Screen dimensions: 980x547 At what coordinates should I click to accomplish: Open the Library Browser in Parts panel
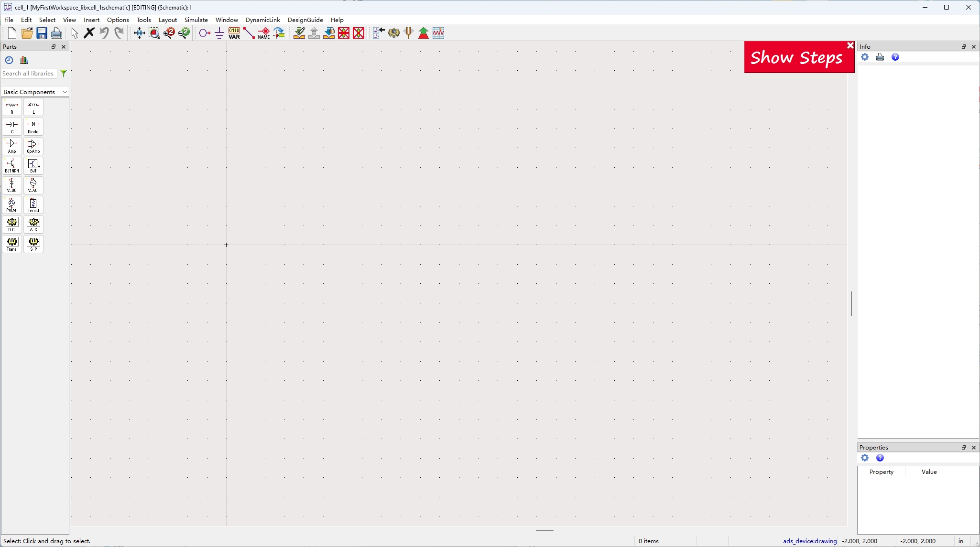pyautogui.click(x=23, y=60)
